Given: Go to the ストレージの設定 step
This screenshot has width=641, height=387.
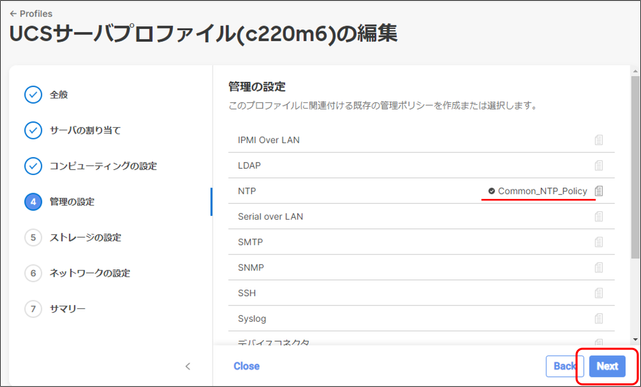Looking at the screenshot, I should pyautogui.click(x=85, y=237).
